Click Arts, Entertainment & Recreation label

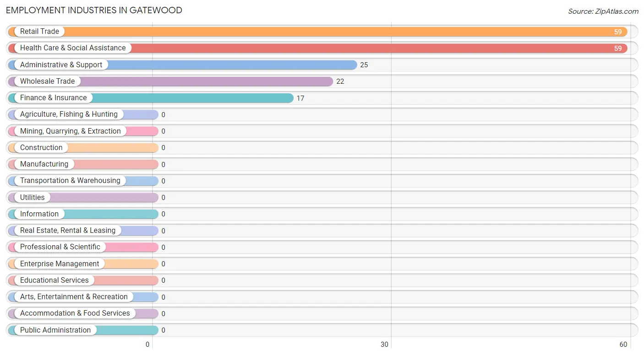pyautogui.click(x=74, y=297)
